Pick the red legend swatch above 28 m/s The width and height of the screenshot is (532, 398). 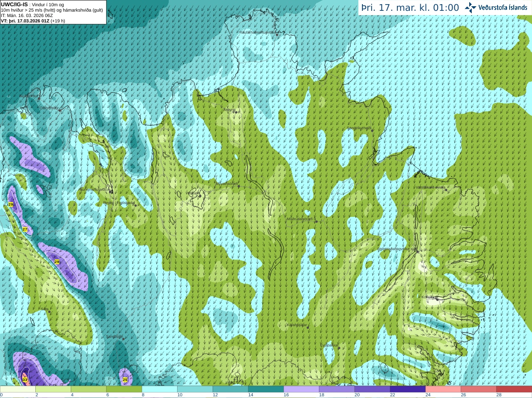[x=514, y=389]
